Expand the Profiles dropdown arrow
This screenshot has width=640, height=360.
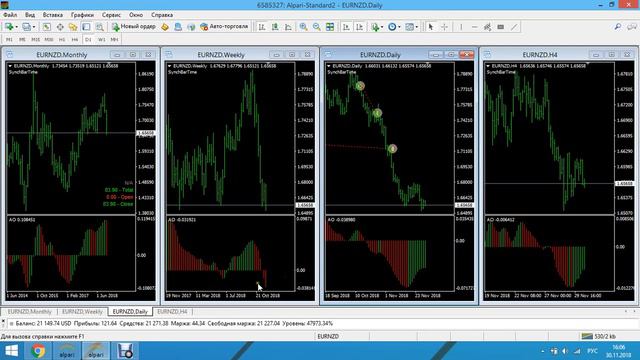pyautogui.click(x=34, y=27)
